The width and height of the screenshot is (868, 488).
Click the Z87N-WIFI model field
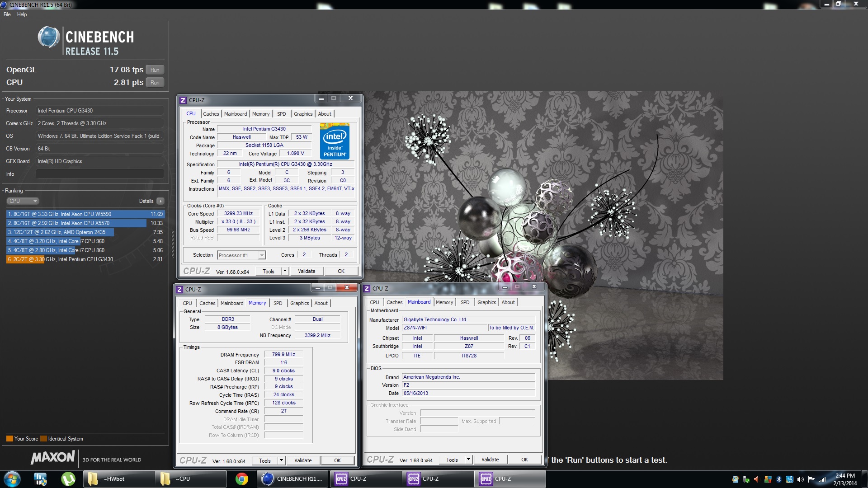point(444,328)
